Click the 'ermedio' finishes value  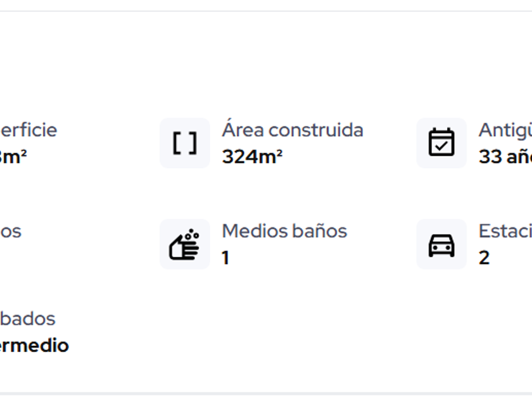[x=34, y=346]
